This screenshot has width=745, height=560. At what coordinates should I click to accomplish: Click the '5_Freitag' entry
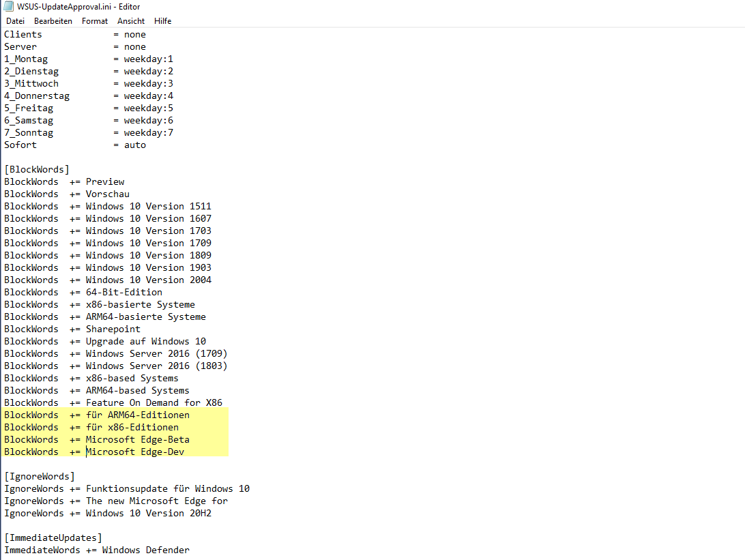click(29, 108)
